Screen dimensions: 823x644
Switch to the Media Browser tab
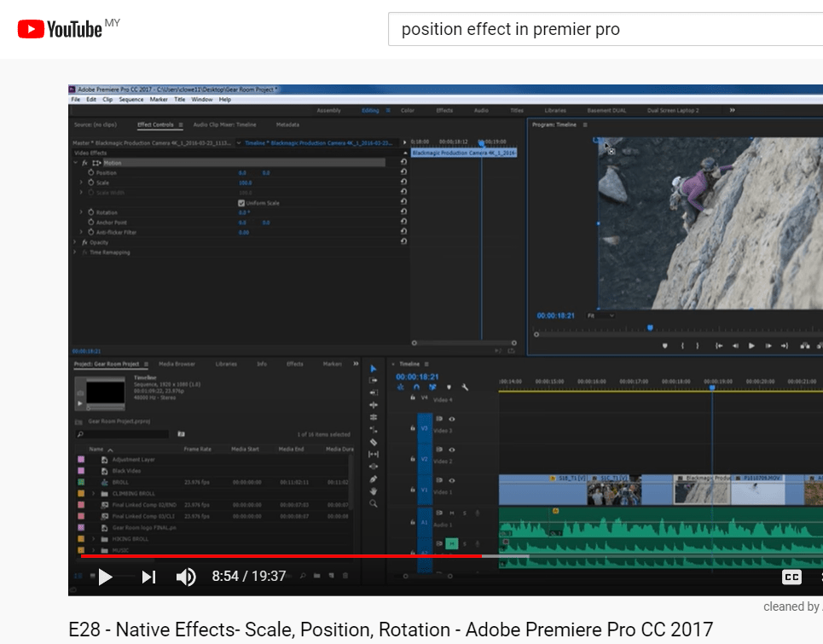177,363
